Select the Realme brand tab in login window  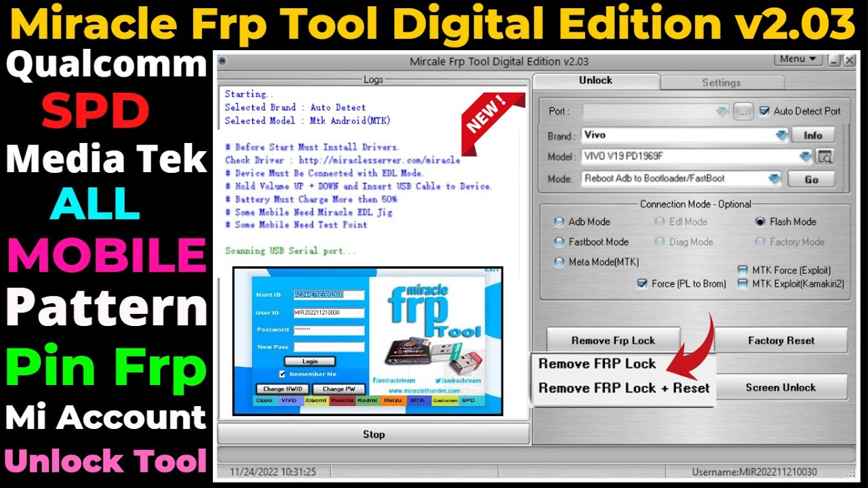pyautogui.click(x=342, y=401)
